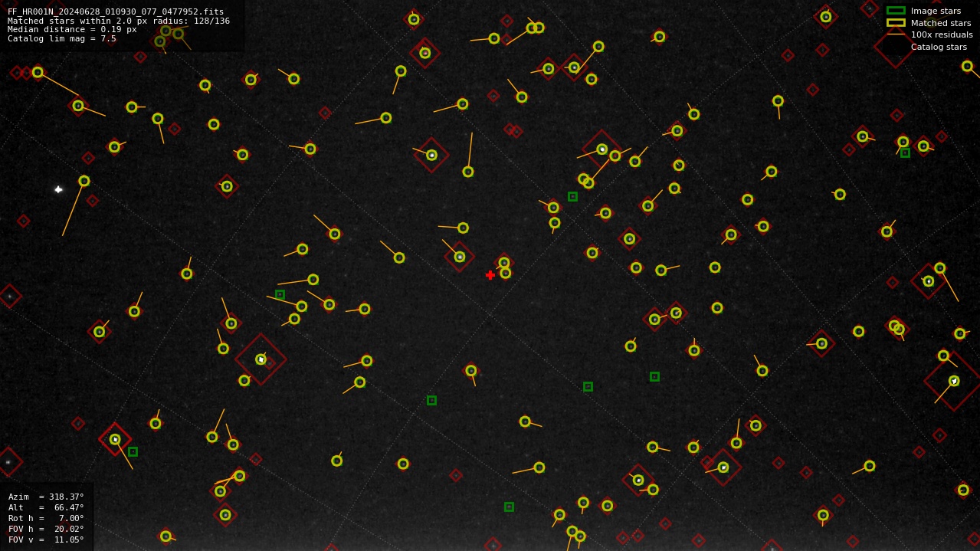Image resolution: width=980 pixels, height=551 pixels.
Task: Click the 'FOV h = 20.02°' readout
Action: [x=46, y=529]
